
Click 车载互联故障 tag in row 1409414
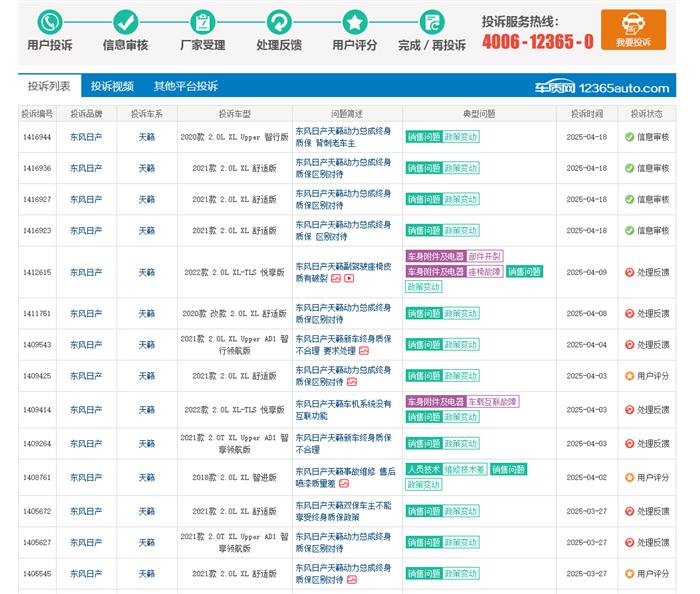[x=492, y=402]
